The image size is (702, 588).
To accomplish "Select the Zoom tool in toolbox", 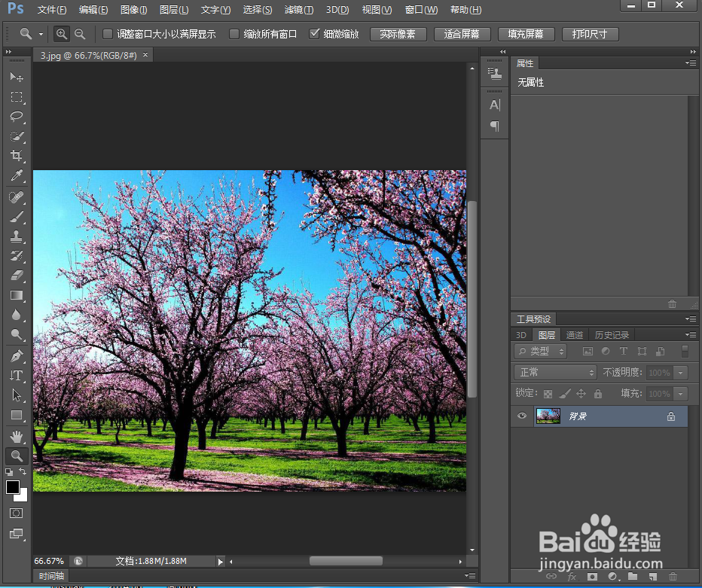I will (17, 456).
